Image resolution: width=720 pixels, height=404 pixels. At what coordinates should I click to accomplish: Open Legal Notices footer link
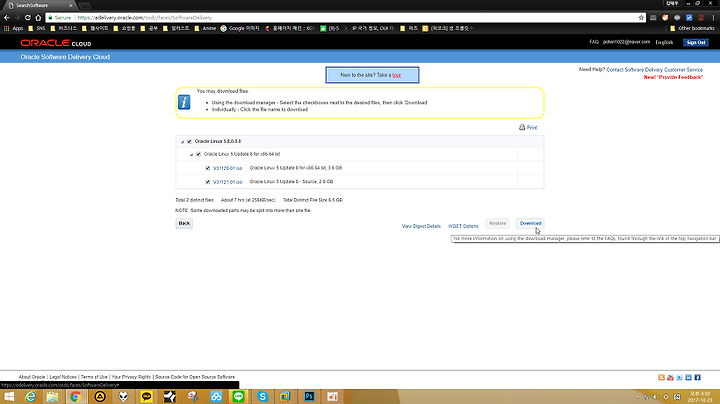point(63,377)
